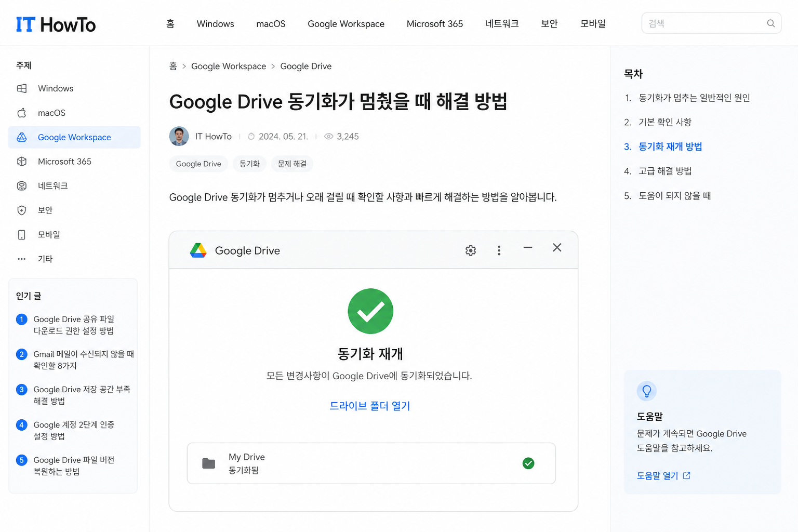Open Google Workspace in top navigation
The width and height of the screenshot is (798, 532).
pos(346,24)
